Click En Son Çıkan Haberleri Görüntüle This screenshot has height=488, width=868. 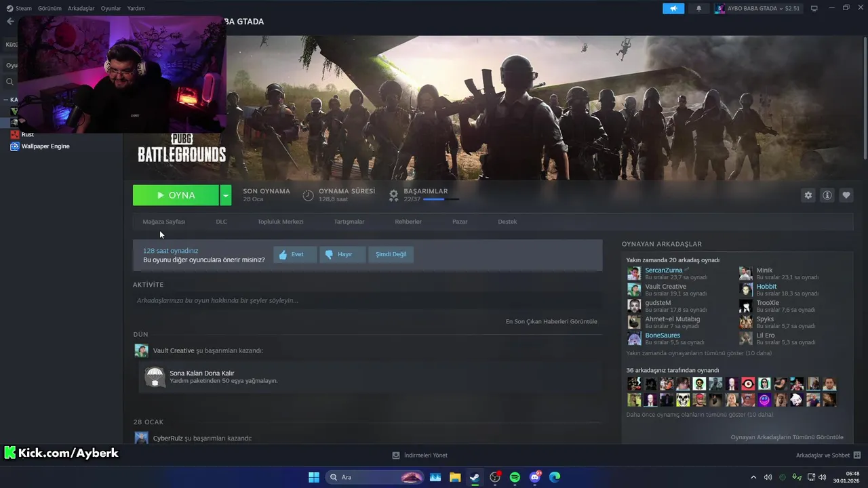(551, 321)
